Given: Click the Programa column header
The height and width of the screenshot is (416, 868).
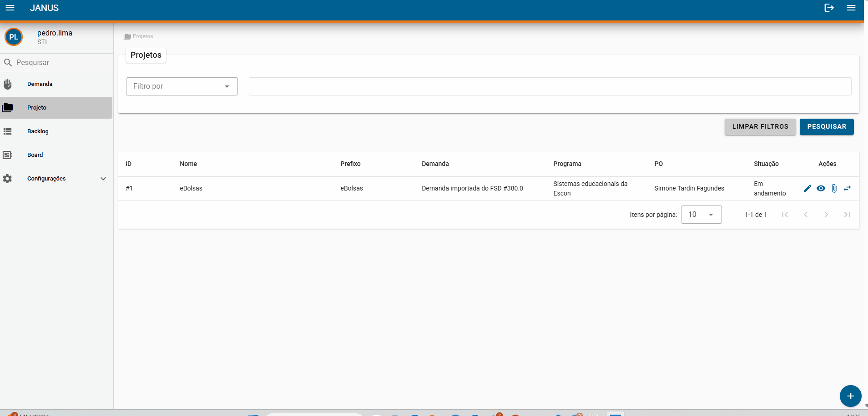Looking at the screenshot, I should (x=567, y=164).
